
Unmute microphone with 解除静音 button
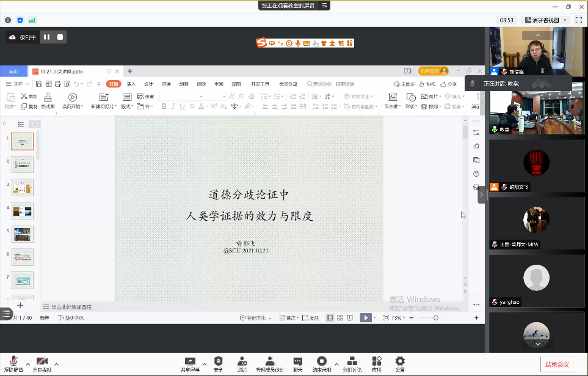[13, 363]
